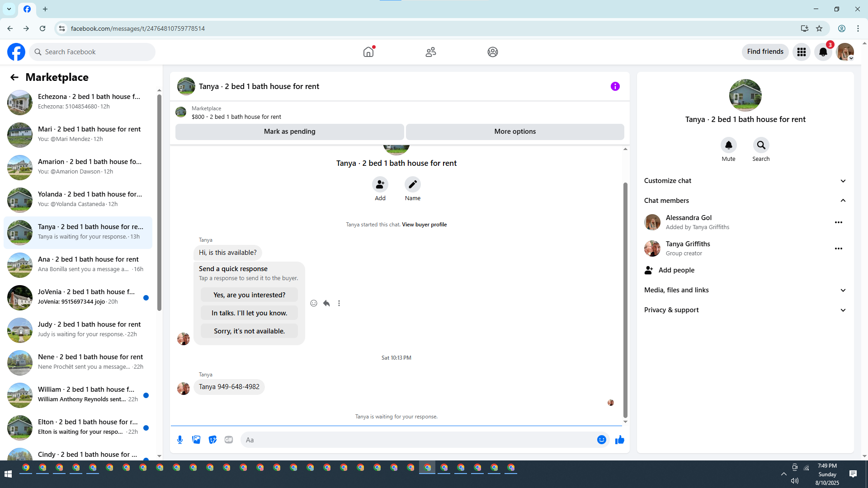Attach a photo using the image icon

click(196, 440)
